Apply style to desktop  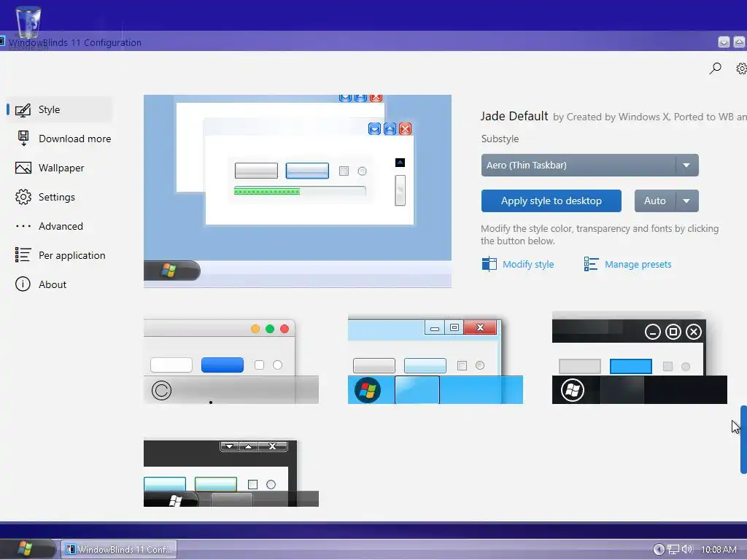pos(551,201)
